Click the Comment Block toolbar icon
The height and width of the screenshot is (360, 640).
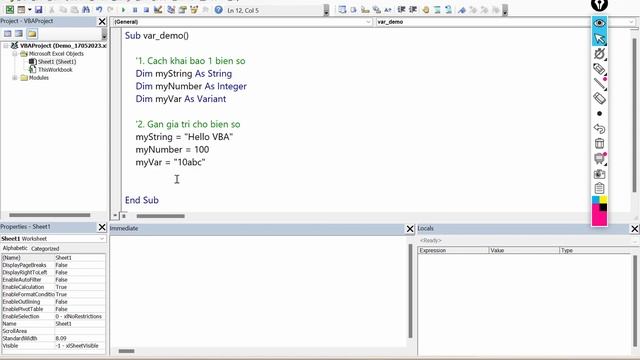coord(437,10)
